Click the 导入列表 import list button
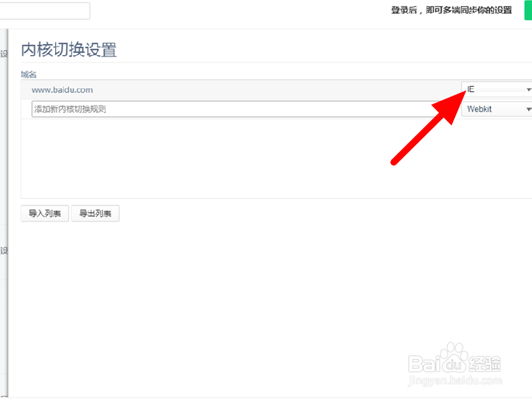 click(x=45, y=213)
